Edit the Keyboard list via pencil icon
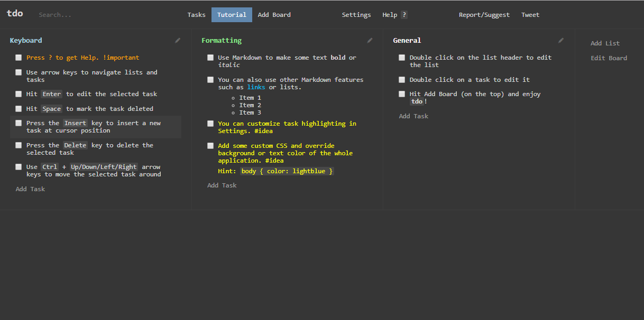This screenshot has width=644, height=320. point(178,40)
